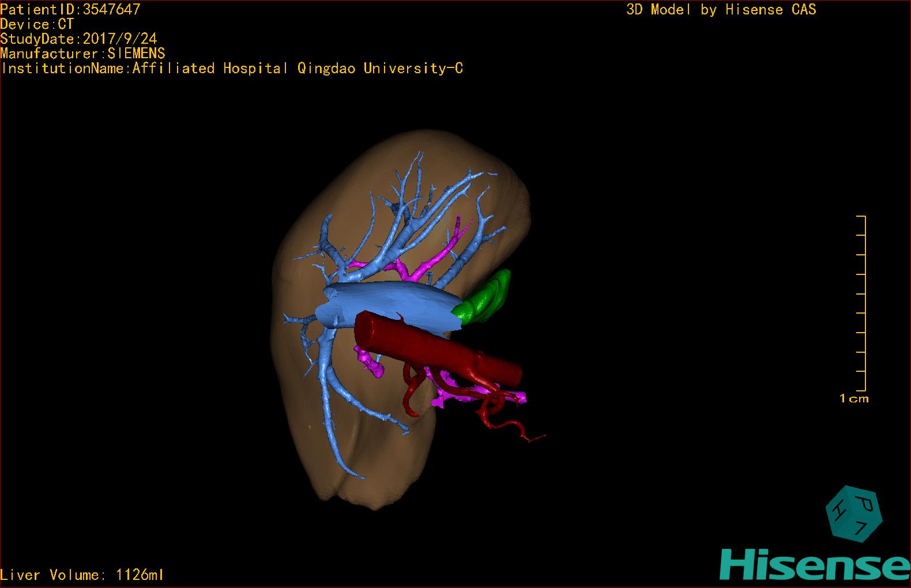Click the "3D Model by Hisense CAS" caption
Image resolution: width=911 pixels, height=588 pixels.
[x=721, y=10]
